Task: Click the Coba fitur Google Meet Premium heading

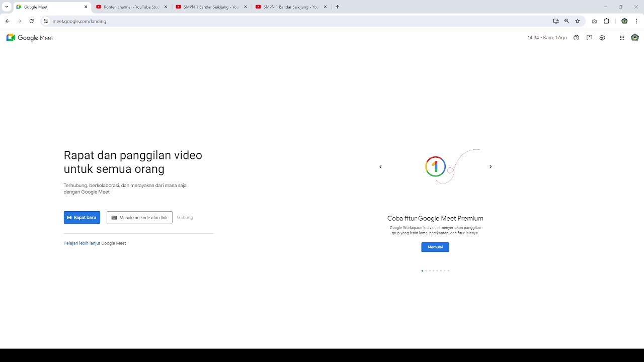Action: click(x=435, y=218)
